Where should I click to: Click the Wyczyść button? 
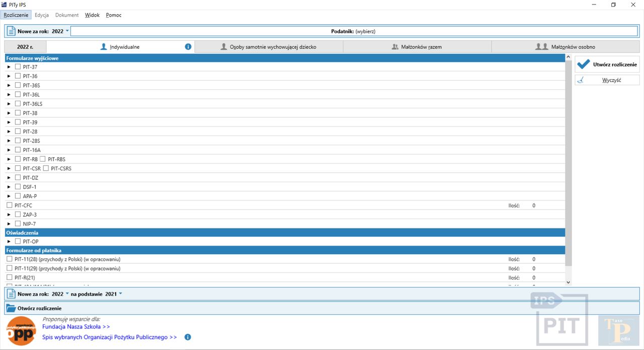(607, 80)
